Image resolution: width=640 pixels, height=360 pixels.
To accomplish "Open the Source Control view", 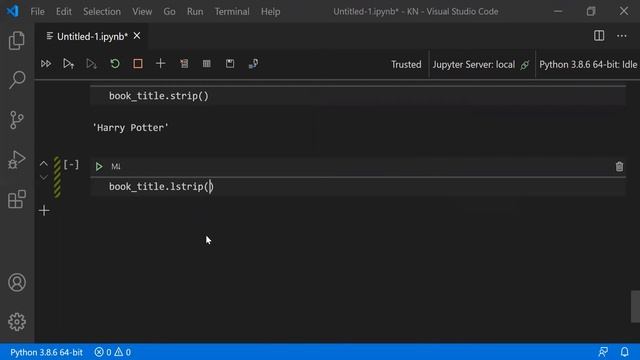I will [17, 120].
